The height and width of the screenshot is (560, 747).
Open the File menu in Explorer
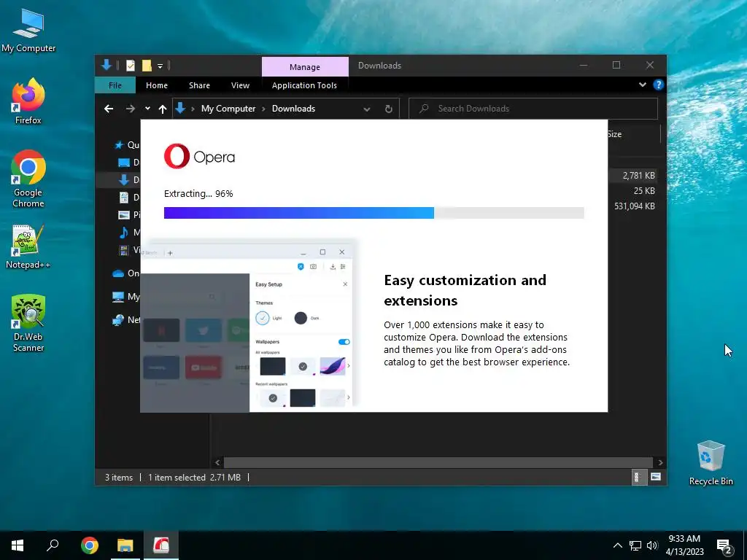click(115, 85)
